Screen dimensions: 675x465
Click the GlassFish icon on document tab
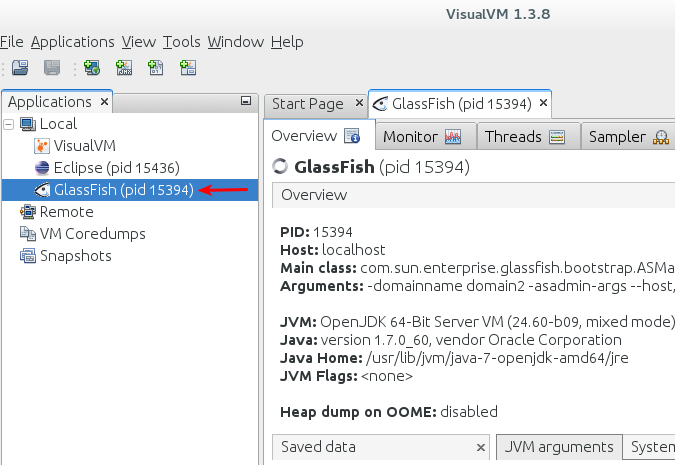pyautogui.click(x=380, y=104)
